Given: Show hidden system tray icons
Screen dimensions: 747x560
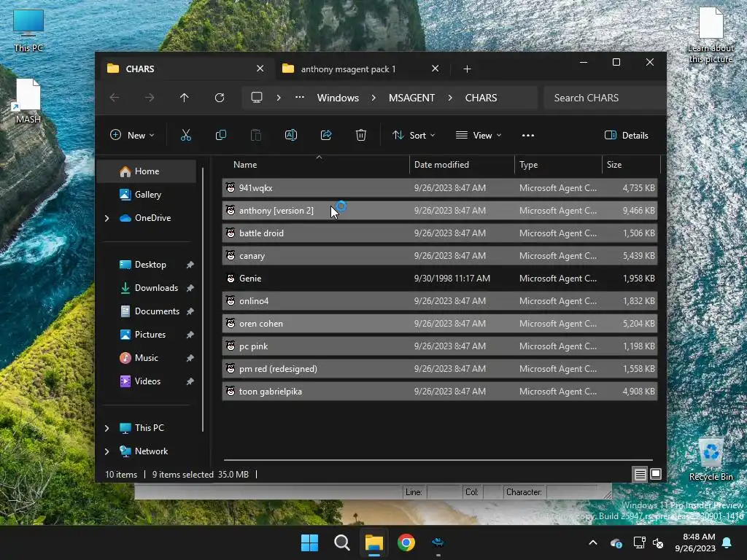Looking at the screenshot, I should point(592,542).
